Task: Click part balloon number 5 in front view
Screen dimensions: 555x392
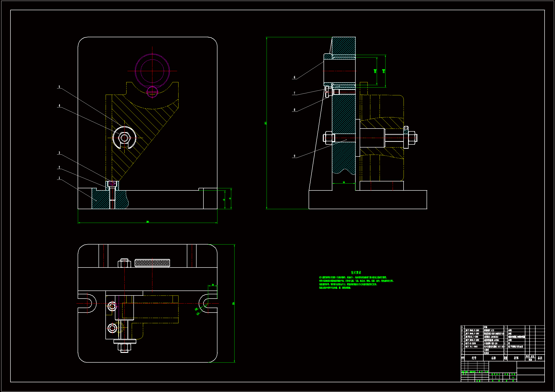Action: 59,87
